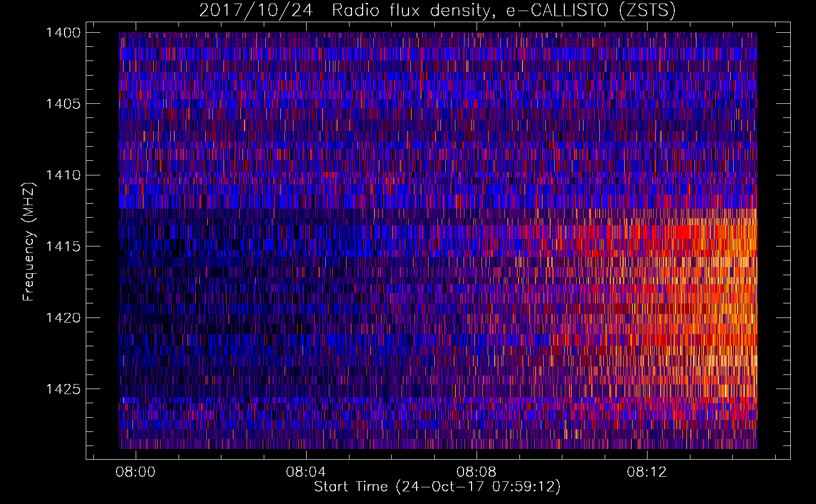Select the 1425 frequency tick label

(63, 389)
